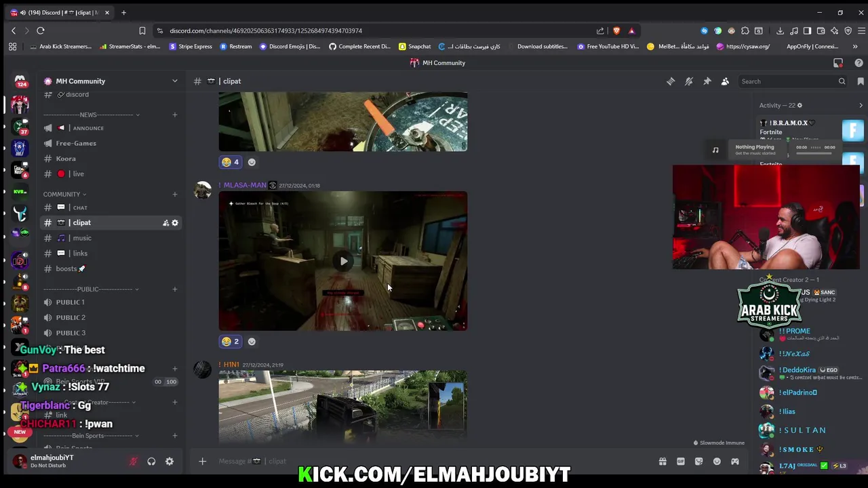Collapse the COMMUNITY category
868x488 pixels.
(65, 195)
